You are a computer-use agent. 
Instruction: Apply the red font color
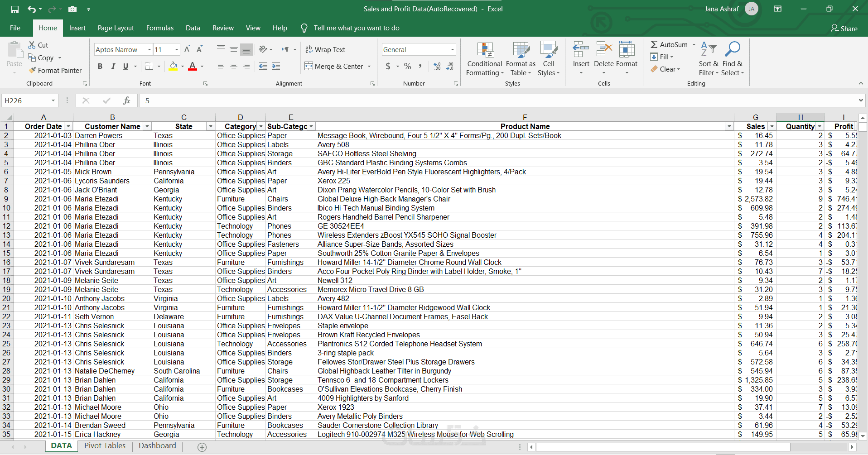coord(193,67)
